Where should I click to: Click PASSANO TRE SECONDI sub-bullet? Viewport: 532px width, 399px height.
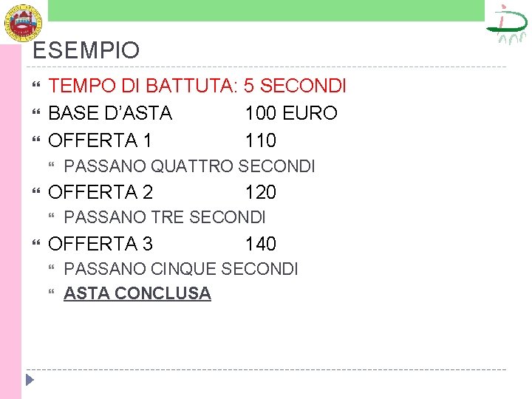point(165,217)
